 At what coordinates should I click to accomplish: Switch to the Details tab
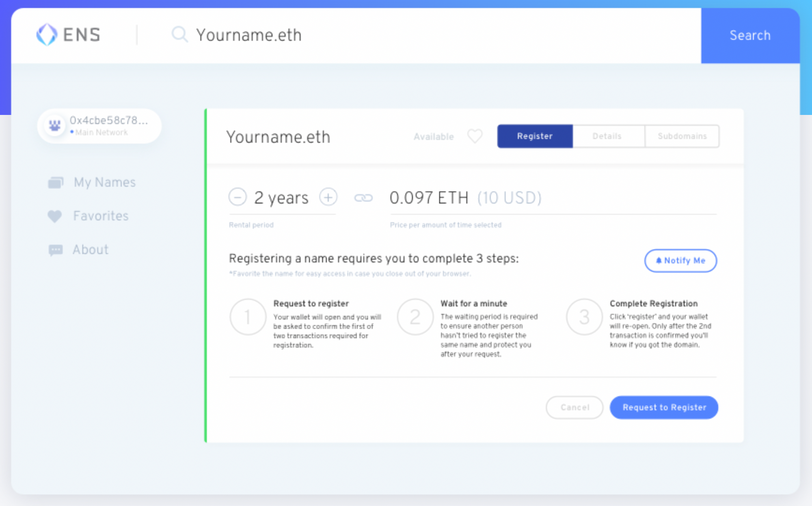coord(607,136)
